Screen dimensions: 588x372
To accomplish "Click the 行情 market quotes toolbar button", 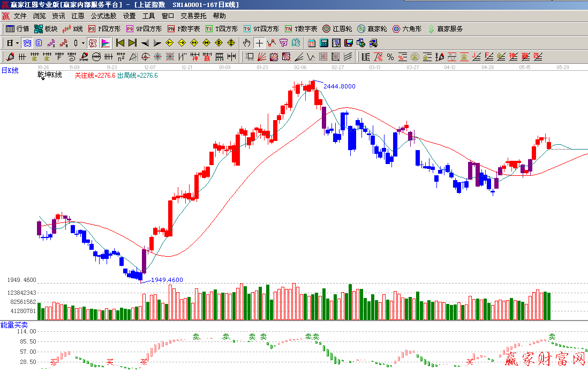I will tap(17, 29).
